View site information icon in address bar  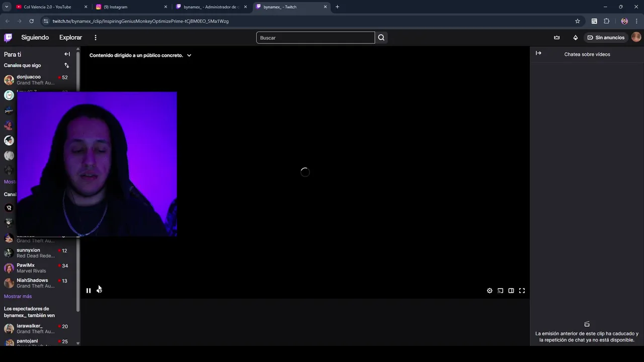tap(46, 21)
